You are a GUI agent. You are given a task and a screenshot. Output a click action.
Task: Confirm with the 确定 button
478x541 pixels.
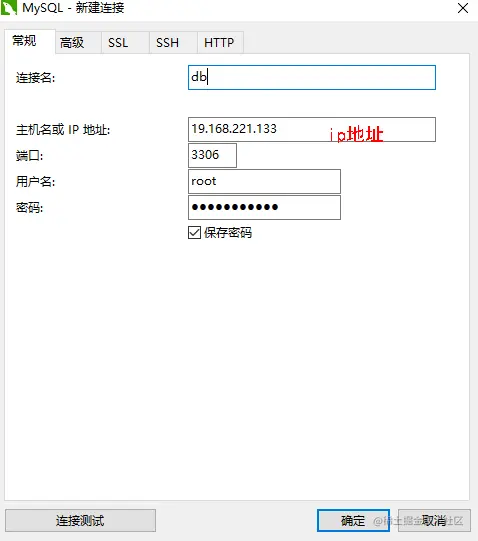353,521
